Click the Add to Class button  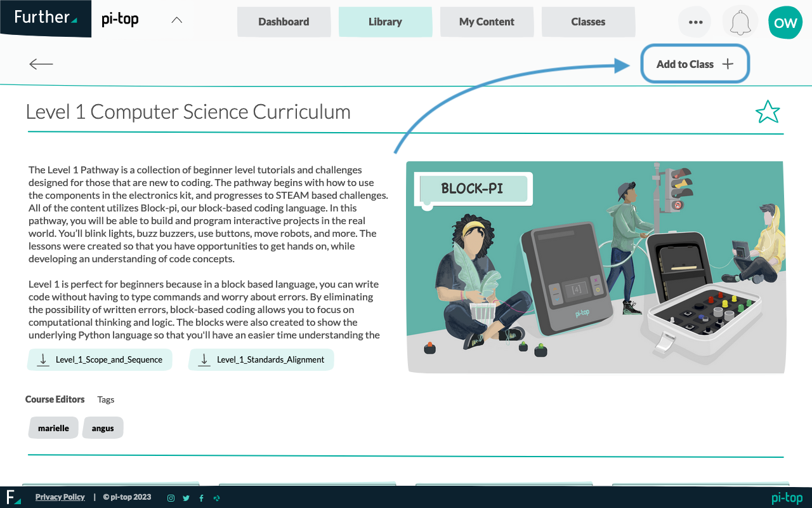[695, 64]
